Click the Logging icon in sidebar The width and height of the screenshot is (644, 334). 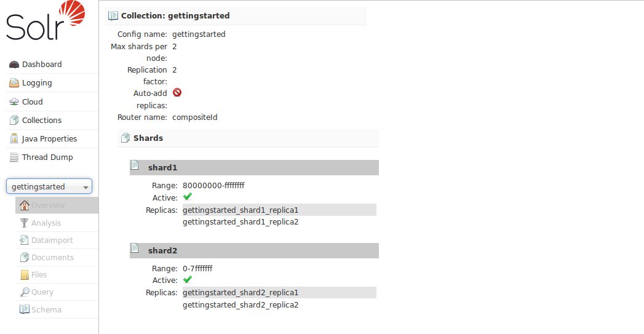[14, 83]
